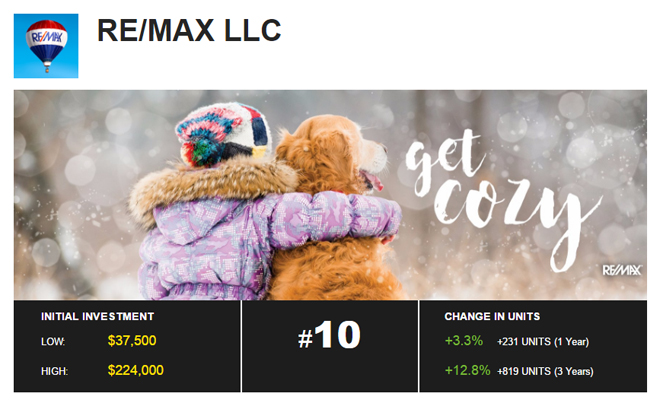660x403 pixels.
Task: Click the LOW label in investment panel
Action: click(x=53, y=342)
